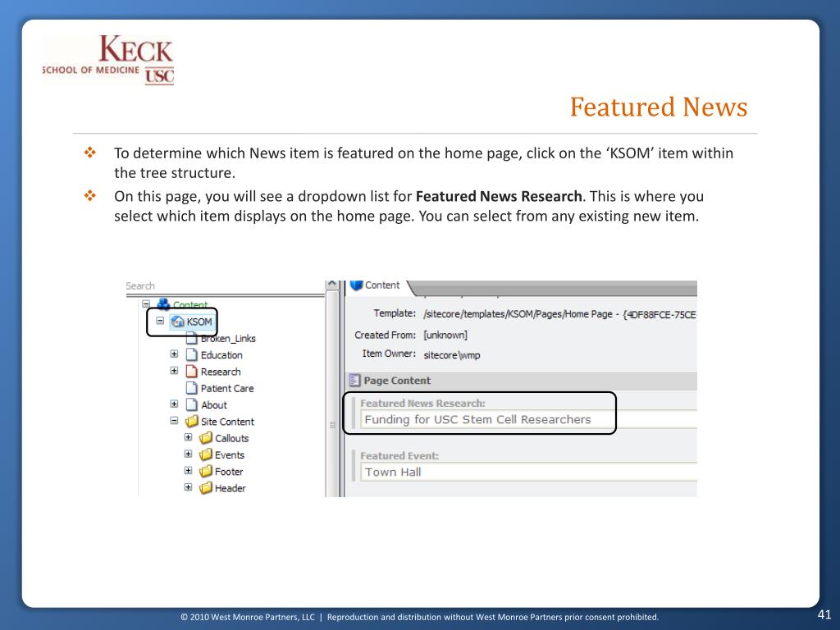Click the Header folder icon
Viewport: 840px width, 630px height.
click(x=206, y=488)
